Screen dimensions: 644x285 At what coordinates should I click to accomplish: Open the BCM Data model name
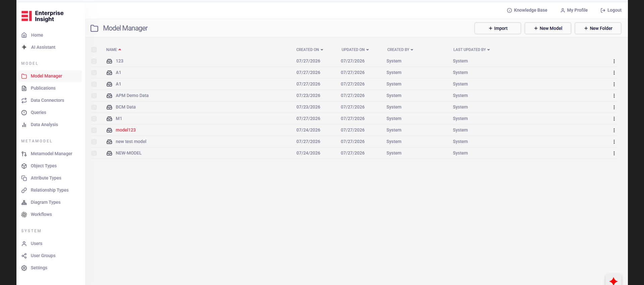click(126, 107)
